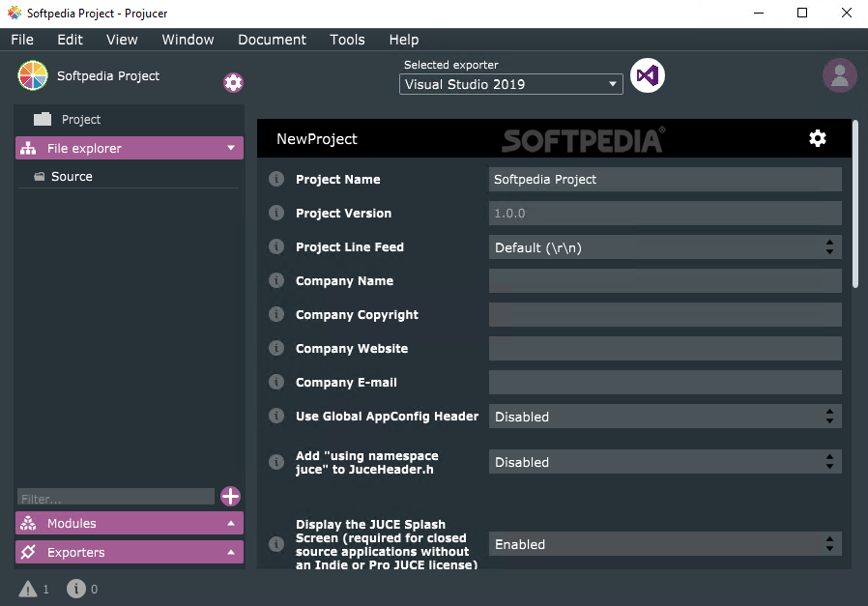This screenshot has width=868, height=606.
Task: Open the Help menu
Action: click(x=404, y=40)
